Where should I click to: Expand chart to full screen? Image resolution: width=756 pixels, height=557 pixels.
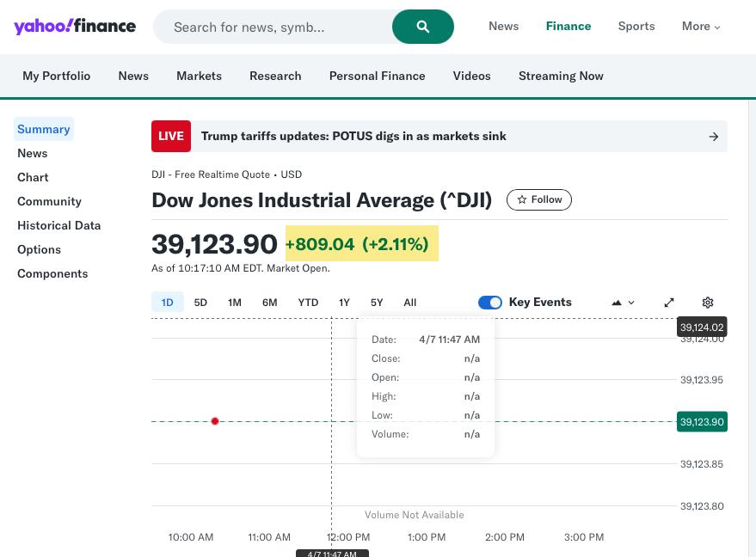pos(669,303)
